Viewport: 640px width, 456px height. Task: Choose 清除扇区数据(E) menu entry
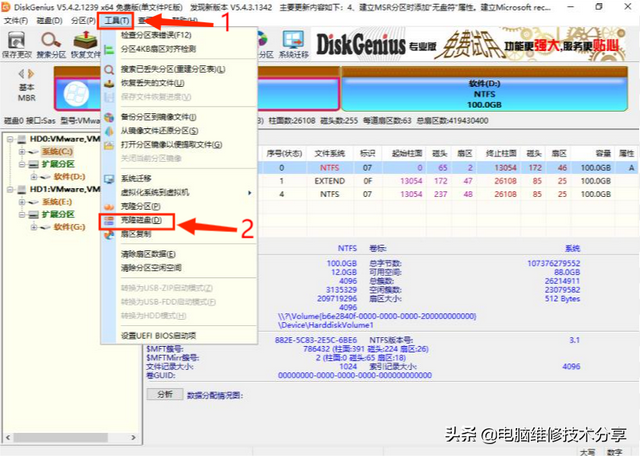click(x=148, y=254)
